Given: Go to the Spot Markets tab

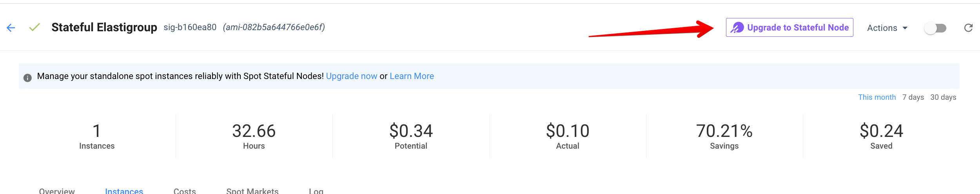Looking at the screenshot, I should [x=252, y=191].
